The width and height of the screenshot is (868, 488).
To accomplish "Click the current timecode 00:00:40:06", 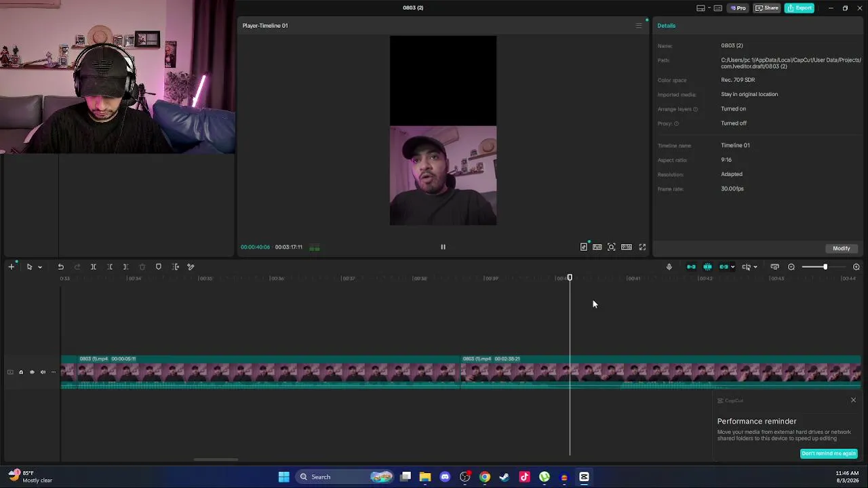I will click(255, 247).
